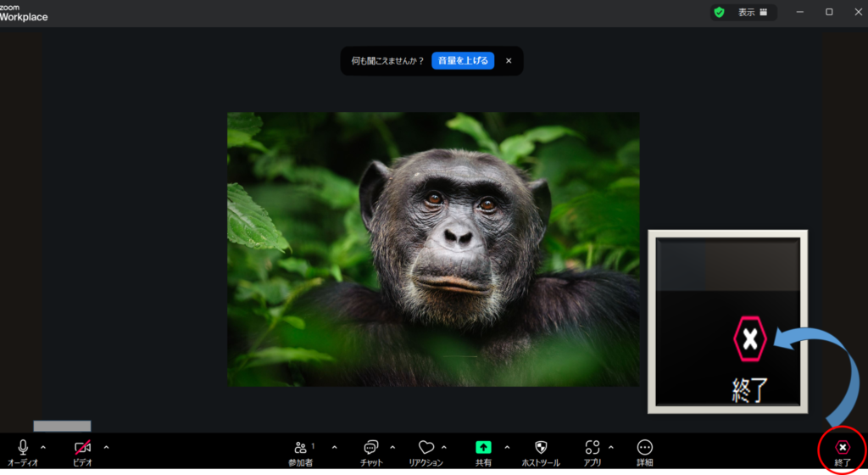
Task: Click the chimpanzee shared image
Action: tap(433, 249)
